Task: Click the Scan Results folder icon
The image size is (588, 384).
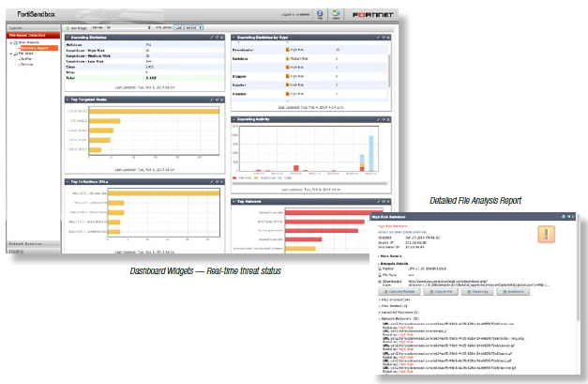Action: [16, 43]
